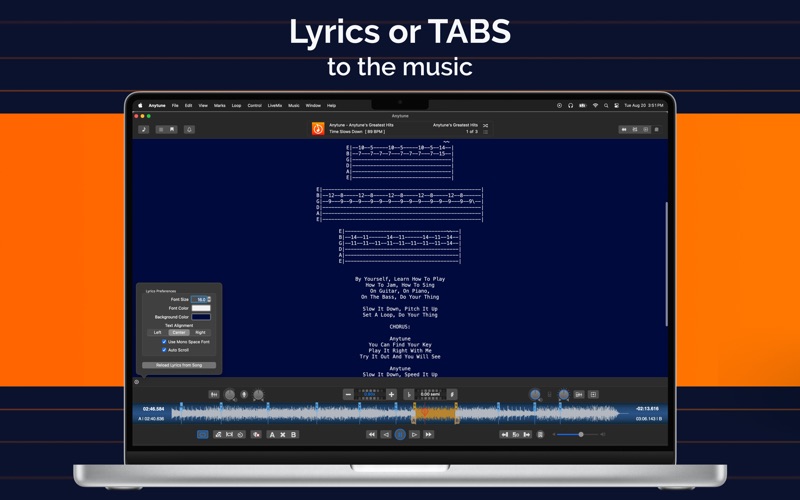The image size is (800, 500).
Task: Select Right text alignment
Action: [x=201, y=333]
